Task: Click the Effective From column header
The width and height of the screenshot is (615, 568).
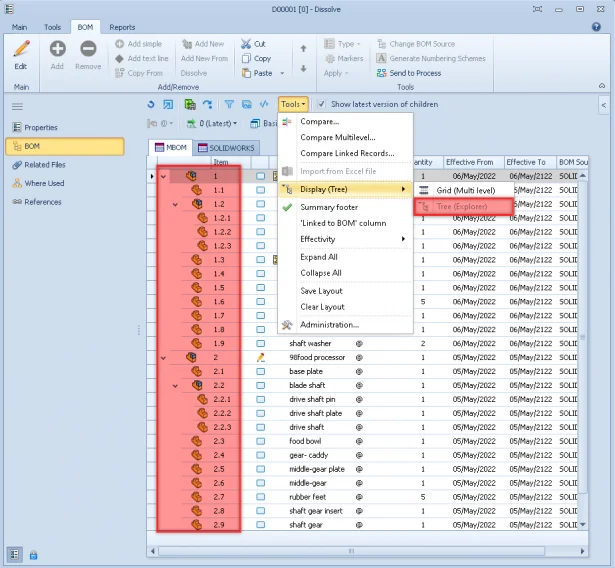Action: pos(469,161)
